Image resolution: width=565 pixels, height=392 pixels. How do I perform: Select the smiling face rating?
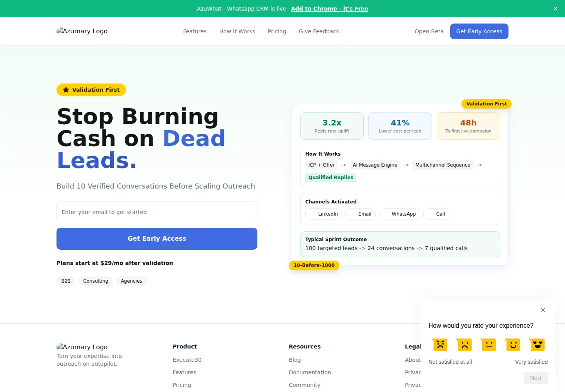coord(513,345)
